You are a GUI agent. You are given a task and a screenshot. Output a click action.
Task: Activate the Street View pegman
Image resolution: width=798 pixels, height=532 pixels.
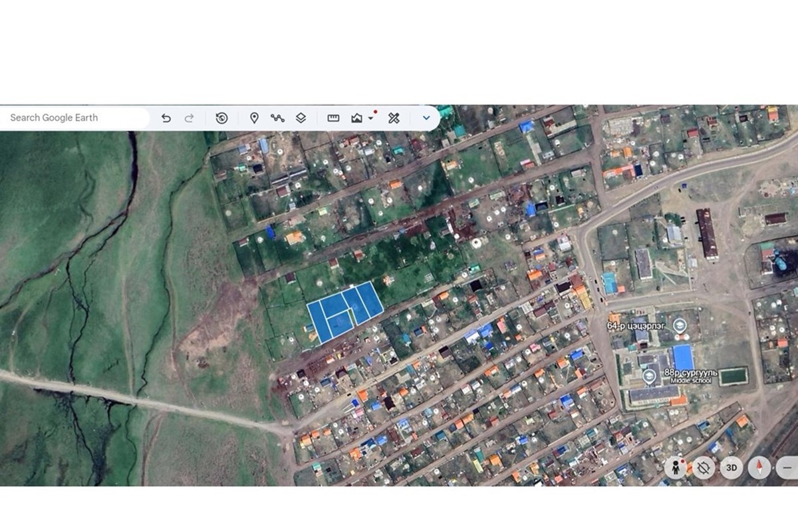676,468
